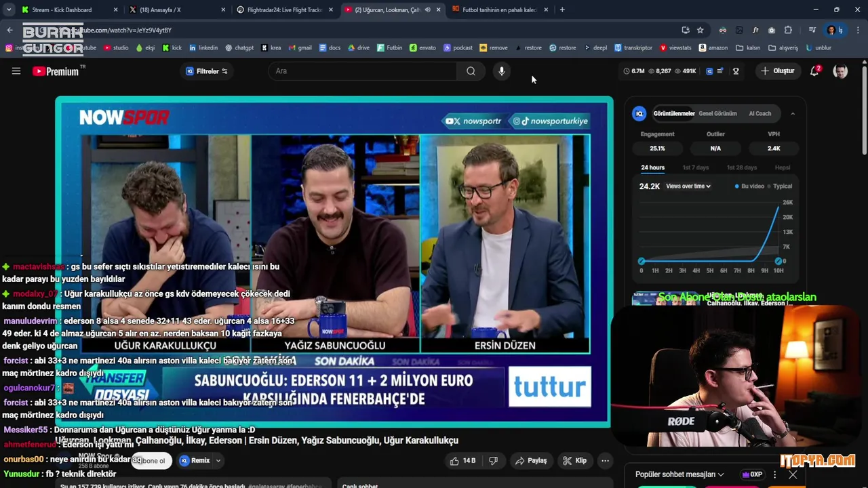Click the left chart range handle
Screen dimensions: 868x488
point(642,261)
